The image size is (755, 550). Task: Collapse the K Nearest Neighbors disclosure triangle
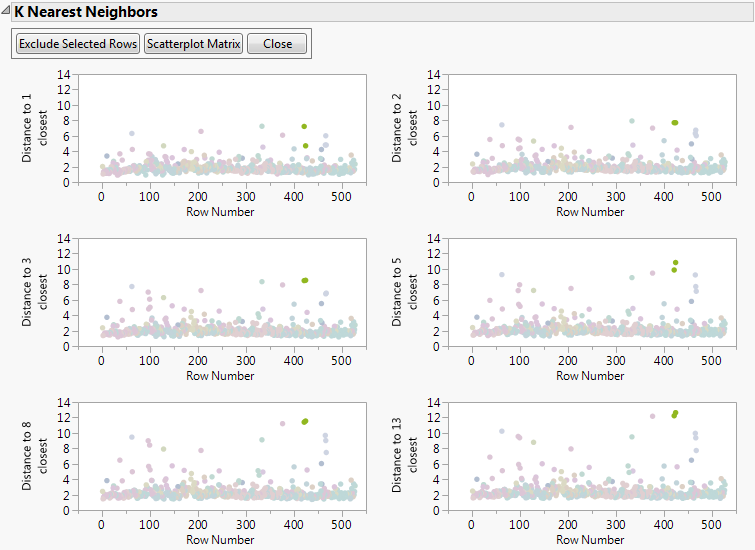point(5,11)
